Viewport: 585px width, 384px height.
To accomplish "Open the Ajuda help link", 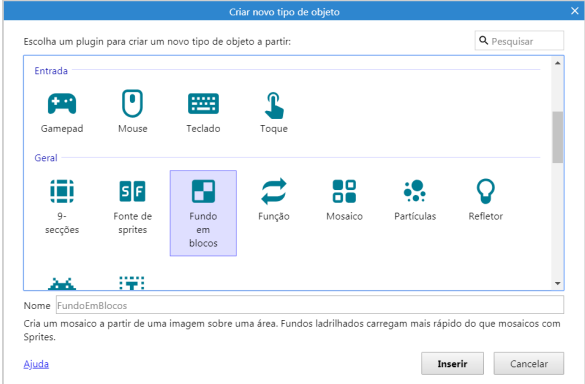I will [36, 364].
